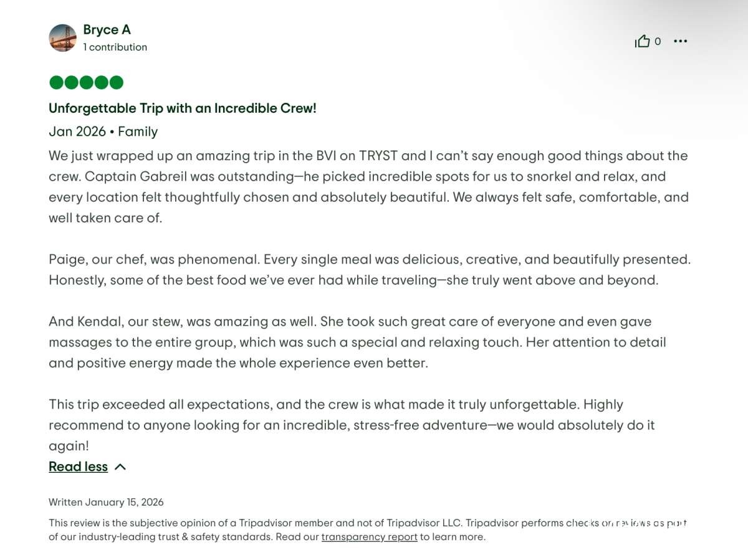Click the paragraph about chef Paige
748x560 pixels.
click(x=368, y=270)
